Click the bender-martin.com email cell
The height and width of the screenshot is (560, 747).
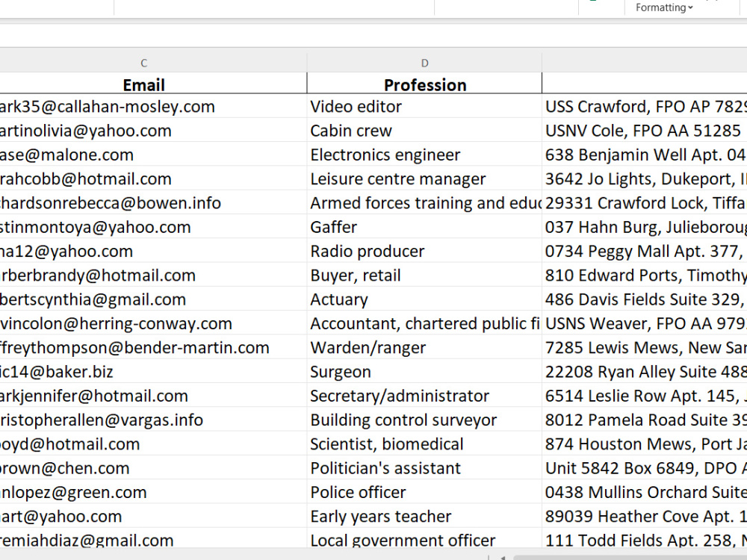click(153, 348)
